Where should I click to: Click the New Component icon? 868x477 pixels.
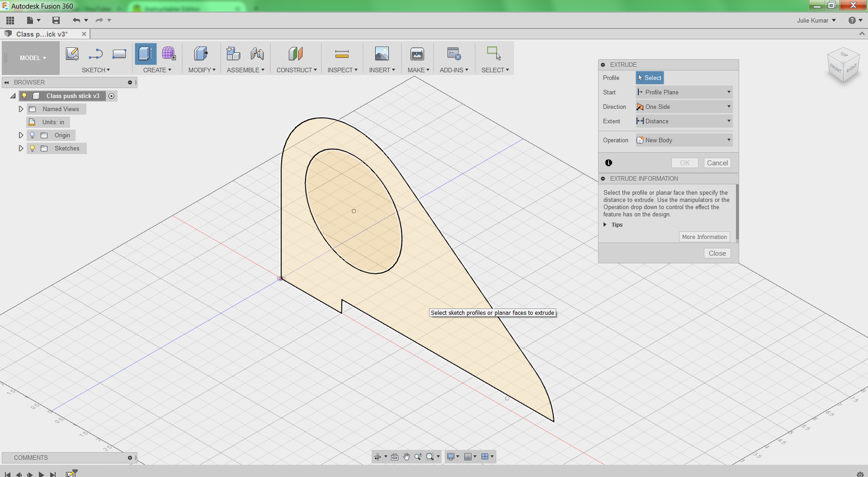point(233,54)
